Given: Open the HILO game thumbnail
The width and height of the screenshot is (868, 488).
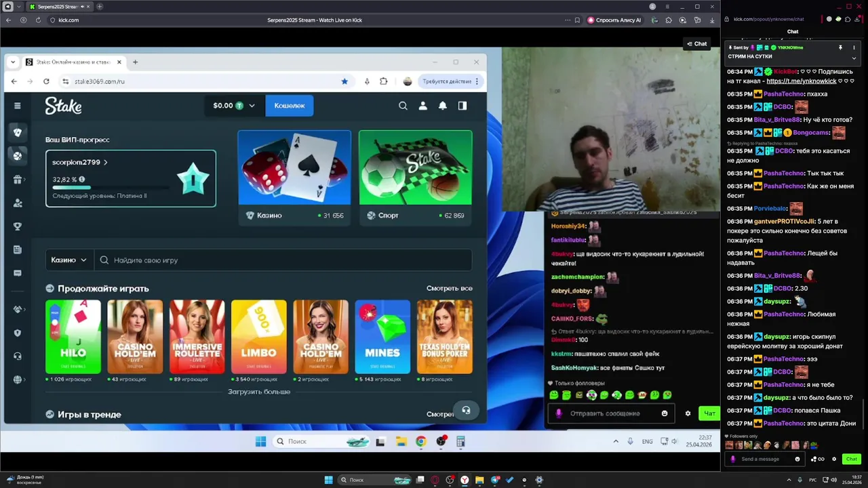Looking at the screenshot, I should (73, 337).
